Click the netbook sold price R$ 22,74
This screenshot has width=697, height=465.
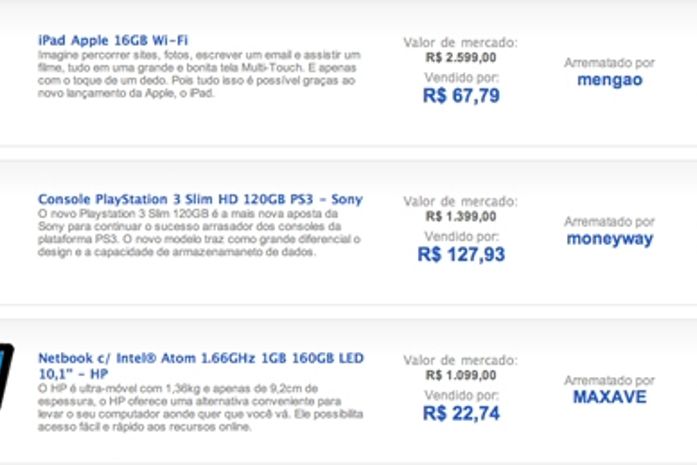pyautogui.click(x=461, y=413)
